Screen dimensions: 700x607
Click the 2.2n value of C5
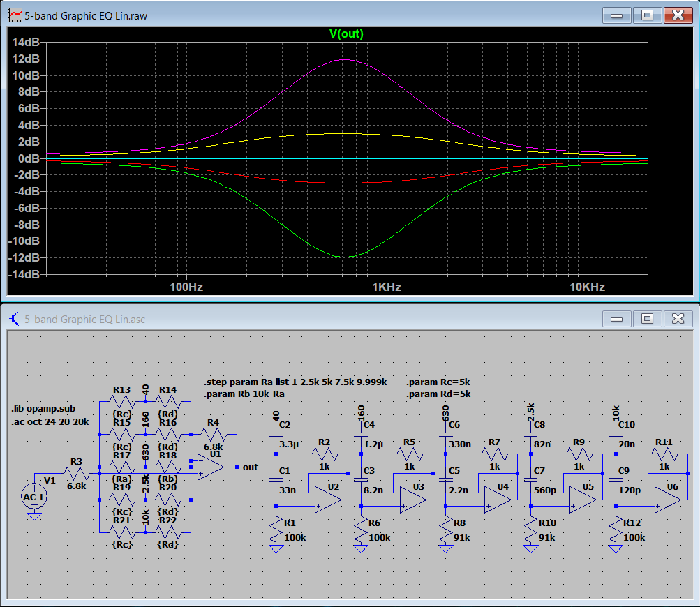click(459, 490)
